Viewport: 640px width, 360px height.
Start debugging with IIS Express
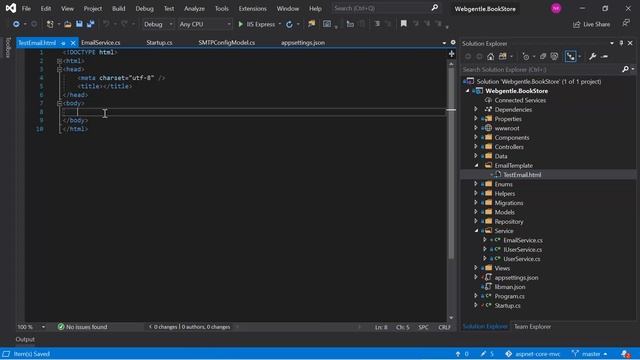[257, 24]
